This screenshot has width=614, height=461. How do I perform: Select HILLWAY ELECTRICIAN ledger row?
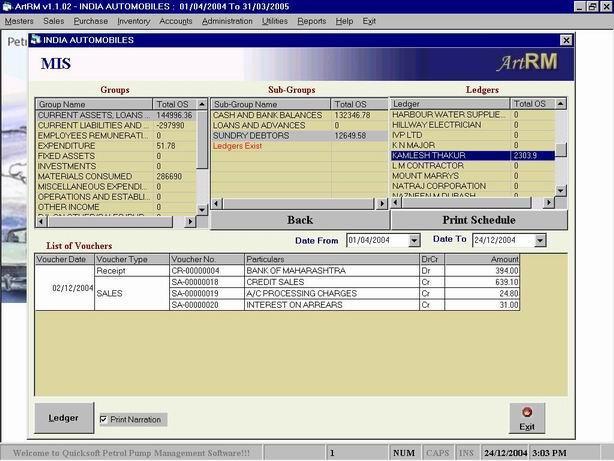coord(473,125)
